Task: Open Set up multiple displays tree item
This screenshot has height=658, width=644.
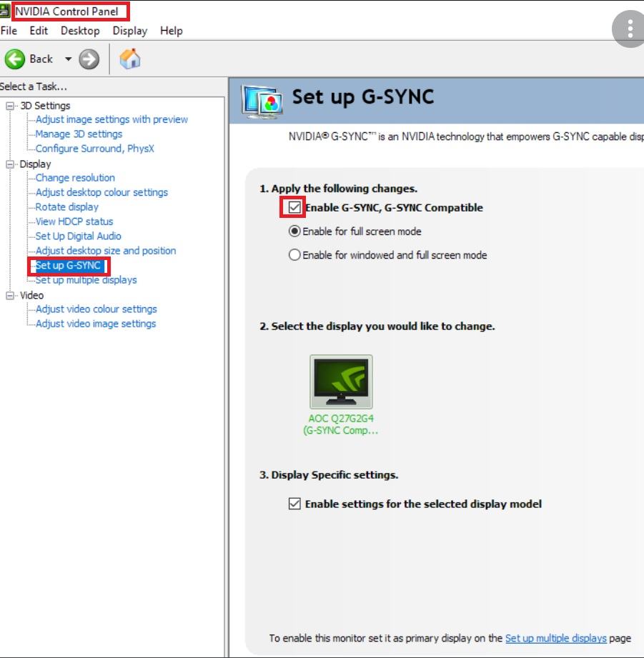Action: [86, 280]
